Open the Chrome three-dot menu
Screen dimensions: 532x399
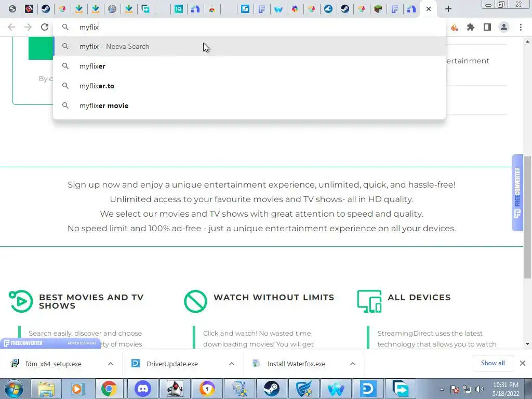521,27
